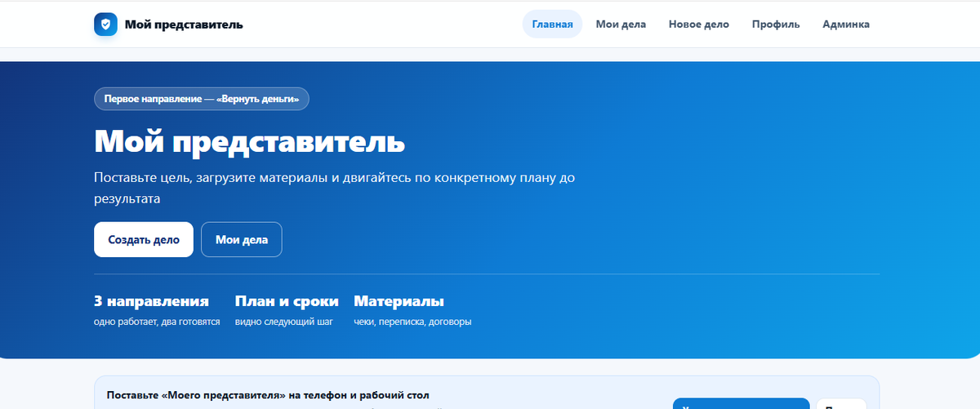The image size is (980, 409).
Task: Click «одно работает, два готовятся» text
Action: click(x=157, y=322)
